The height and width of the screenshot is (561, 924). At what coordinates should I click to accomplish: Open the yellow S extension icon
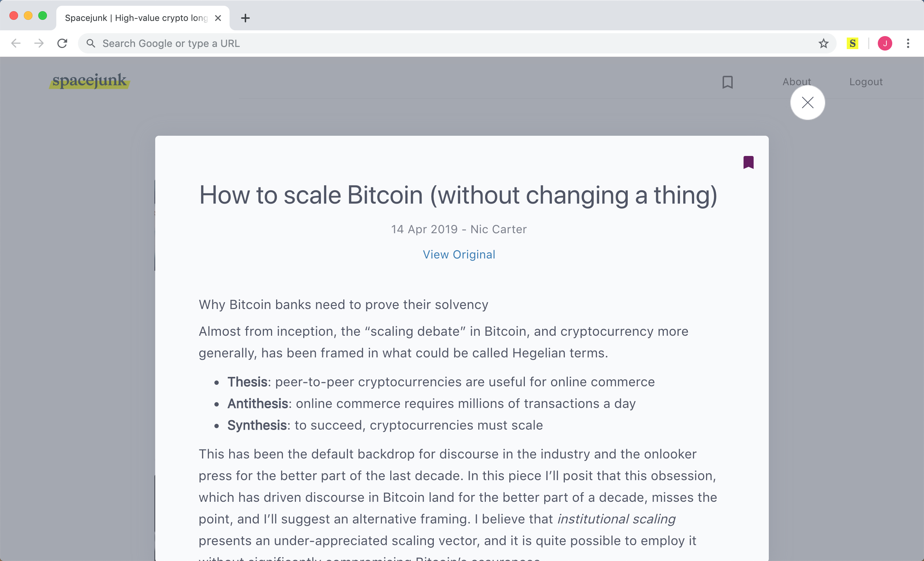pos(853,43)
